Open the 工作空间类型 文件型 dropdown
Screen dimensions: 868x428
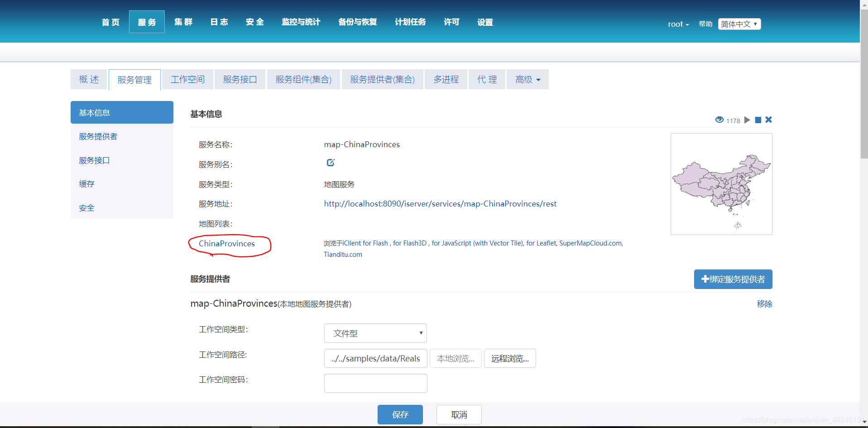(x=375, y=333)
